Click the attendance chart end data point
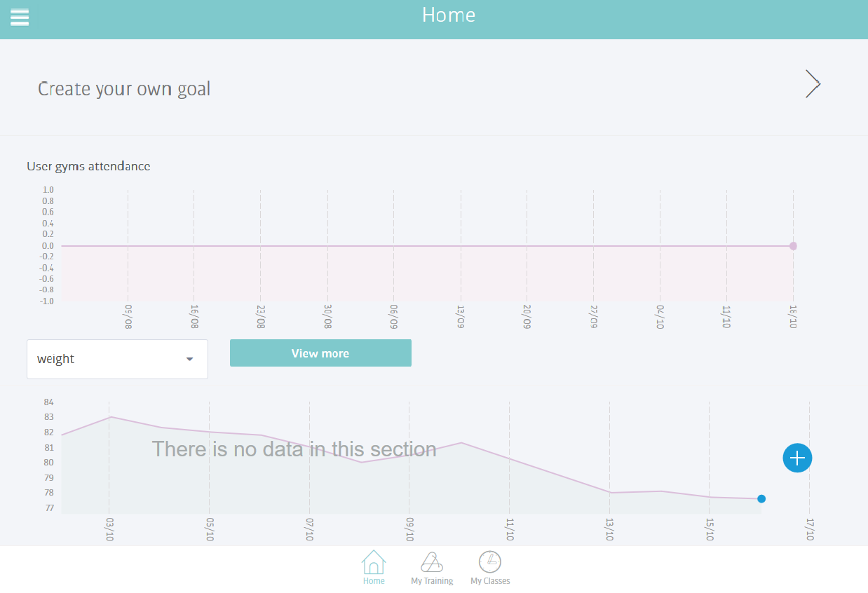 [x=793, y=246]
